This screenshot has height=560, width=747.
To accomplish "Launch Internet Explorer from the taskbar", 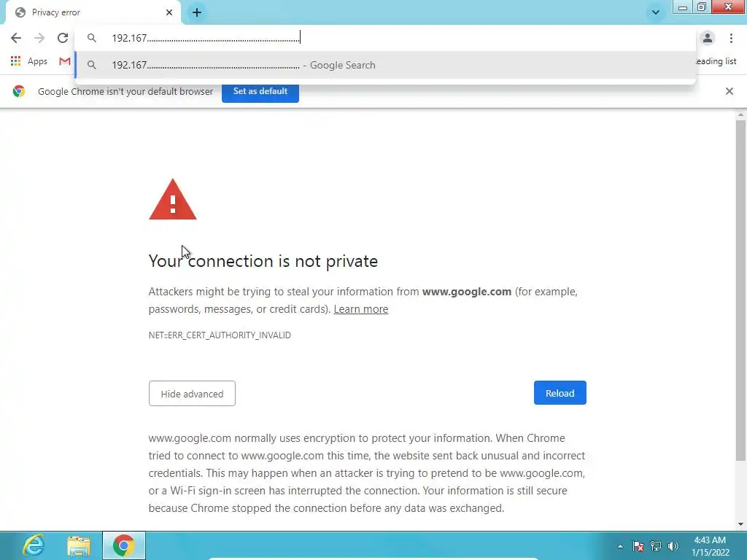I will click(x=34, y=545).
